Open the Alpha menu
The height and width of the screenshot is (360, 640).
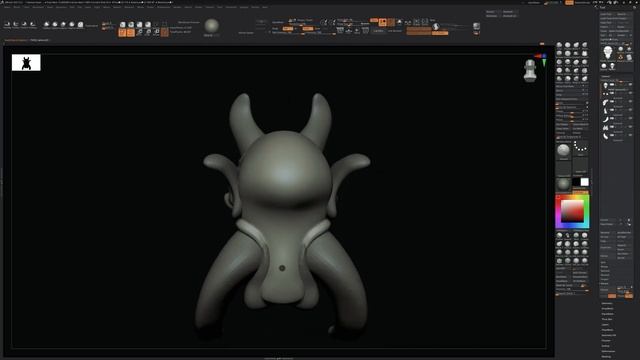[x=7, y=7]
